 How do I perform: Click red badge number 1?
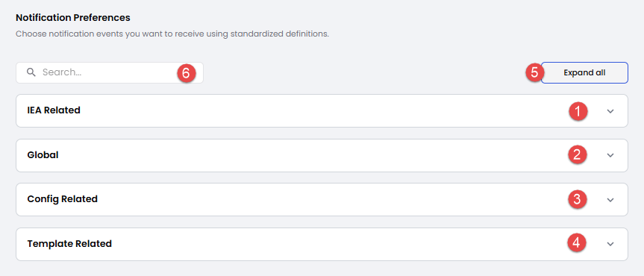point(578,111)
